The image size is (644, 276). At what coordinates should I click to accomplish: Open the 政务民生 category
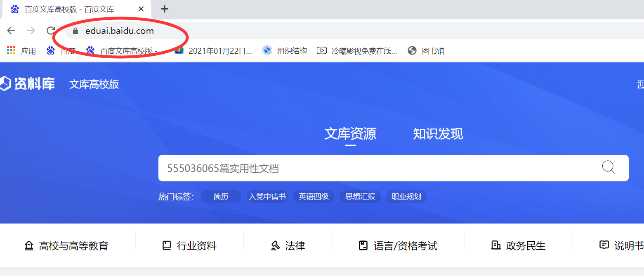coord(519,246)
